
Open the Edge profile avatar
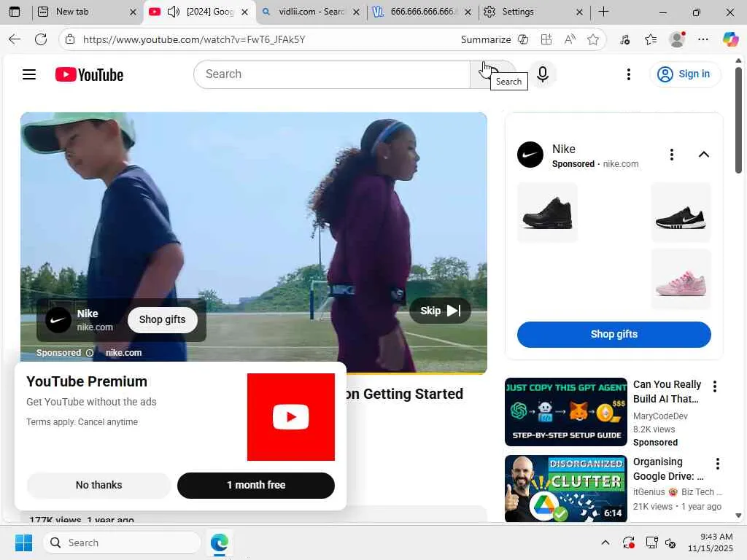(677, 39)
